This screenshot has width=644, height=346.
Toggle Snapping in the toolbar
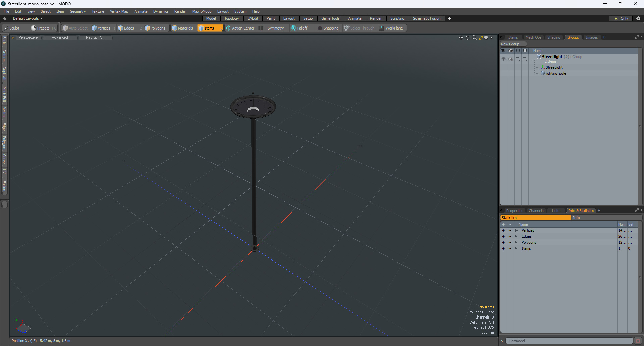[328, 28]
